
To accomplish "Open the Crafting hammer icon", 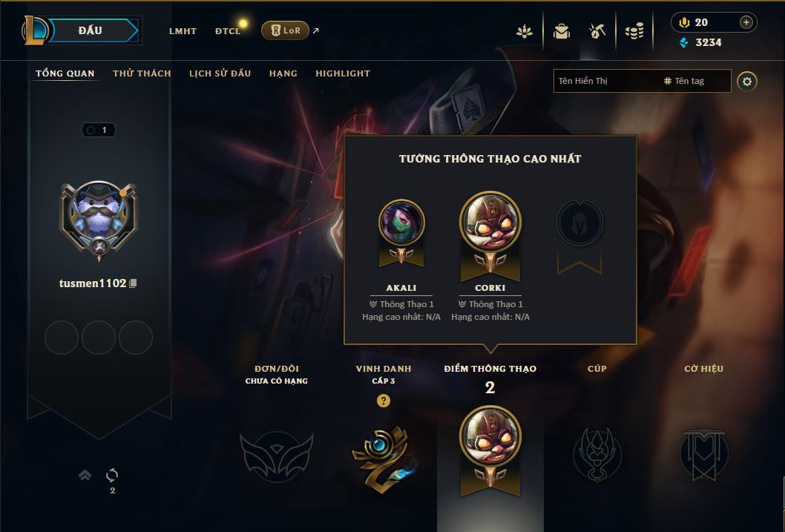I will click(x=597, y=31).
